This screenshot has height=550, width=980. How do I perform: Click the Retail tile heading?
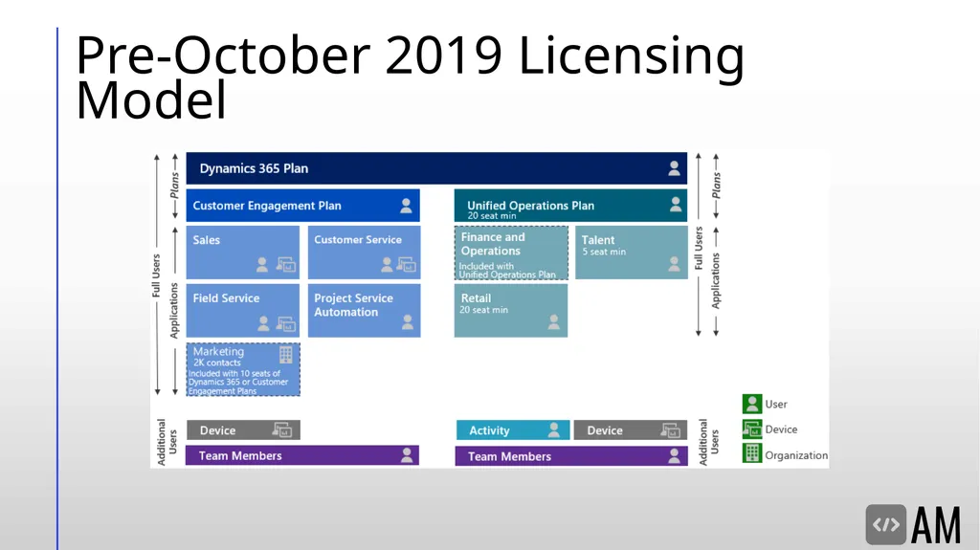476,298
